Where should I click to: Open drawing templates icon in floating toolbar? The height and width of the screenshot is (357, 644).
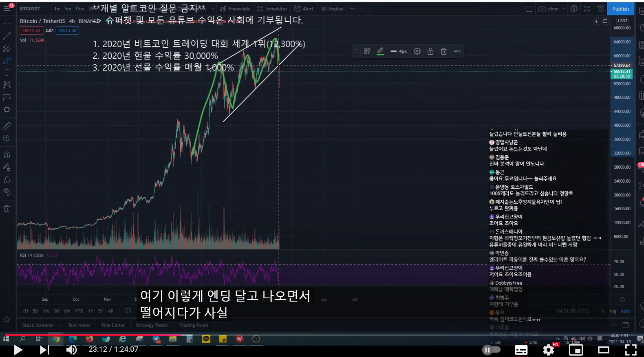367,51
